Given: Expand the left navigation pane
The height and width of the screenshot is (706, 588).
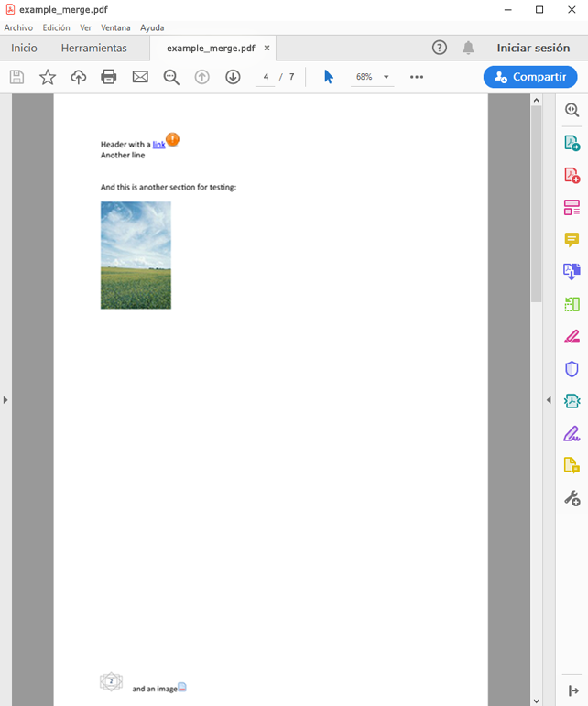Looking at the screenshot, I should pos(5,400).
